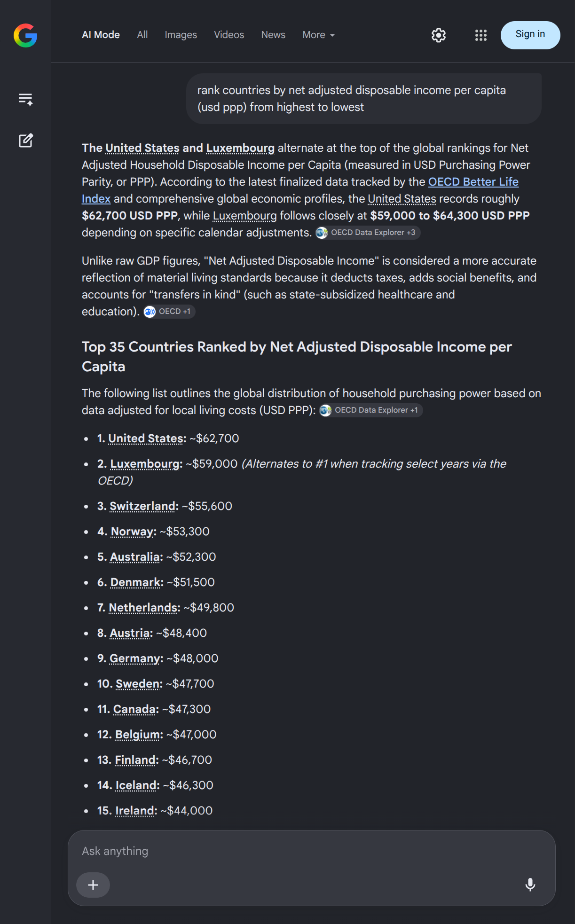Select the All results tab
Viewport: 575px width, 924px height.
[x=142, y=35]
